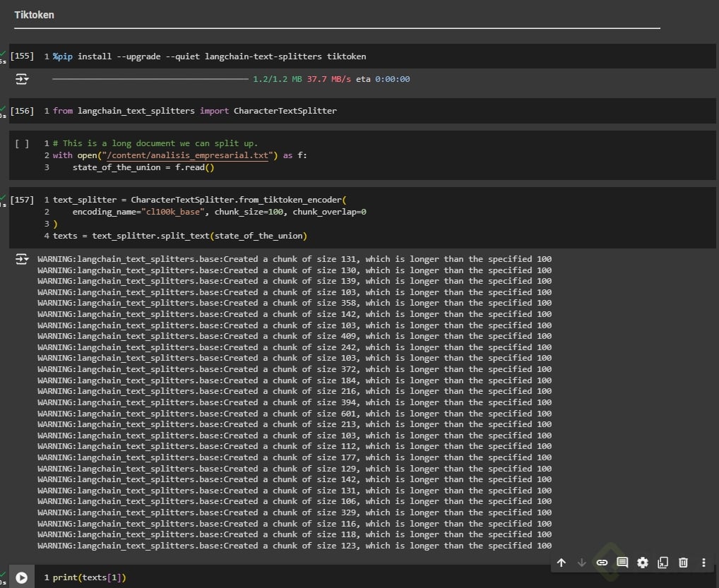Viewport: 719px width, 588px height.
Task: Toggle the warnings output of cell 157
Action: click(x=23, y=260)
